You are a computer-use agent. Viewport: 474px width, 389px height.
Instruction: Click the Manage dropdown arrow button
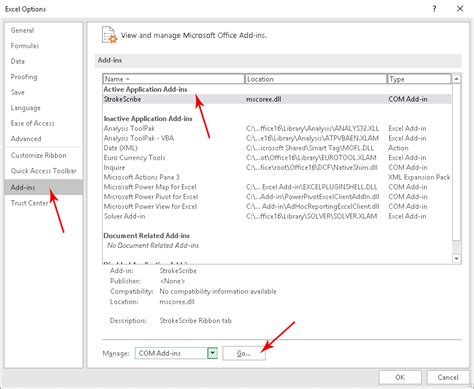212,353
